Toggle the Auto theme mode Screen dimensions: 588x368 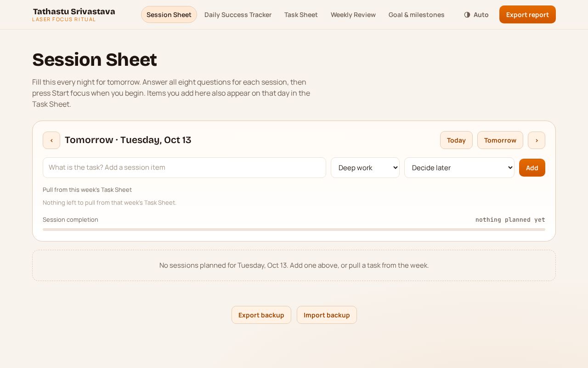(x=476, y=15)
